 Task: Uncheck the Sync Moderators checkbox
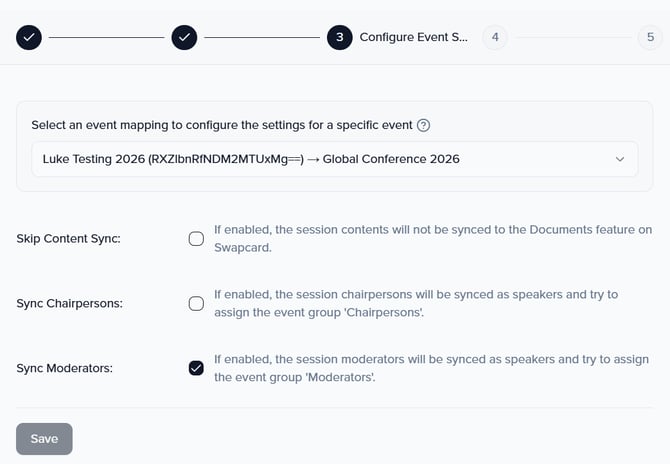tap(197, 367)
